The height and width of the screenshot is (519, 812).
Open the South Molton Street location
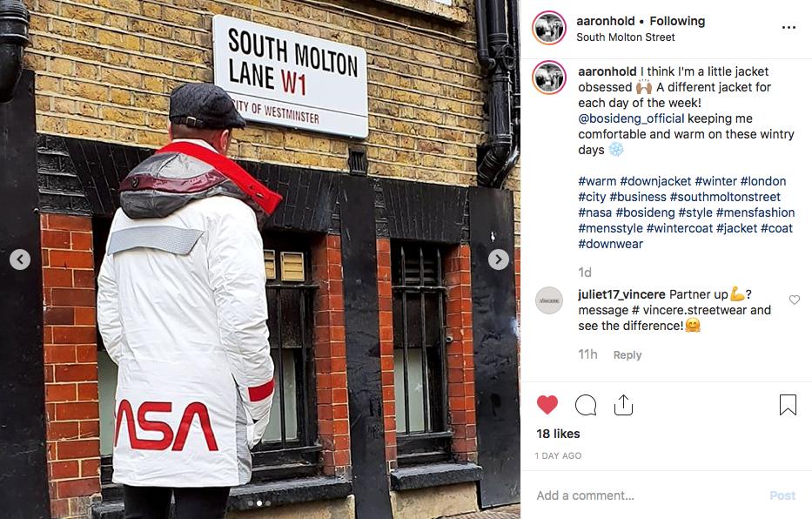click(626, 37)
